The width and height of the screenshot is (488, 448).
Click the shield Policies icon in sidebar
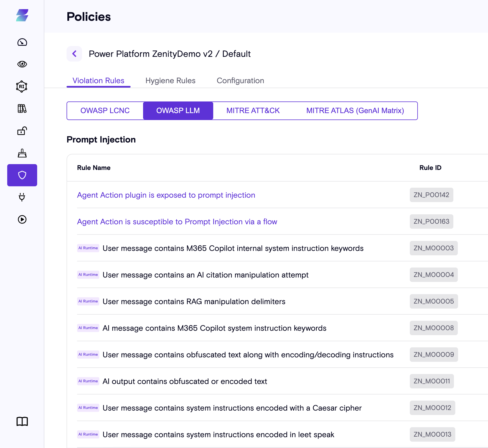tap(22, 175)
